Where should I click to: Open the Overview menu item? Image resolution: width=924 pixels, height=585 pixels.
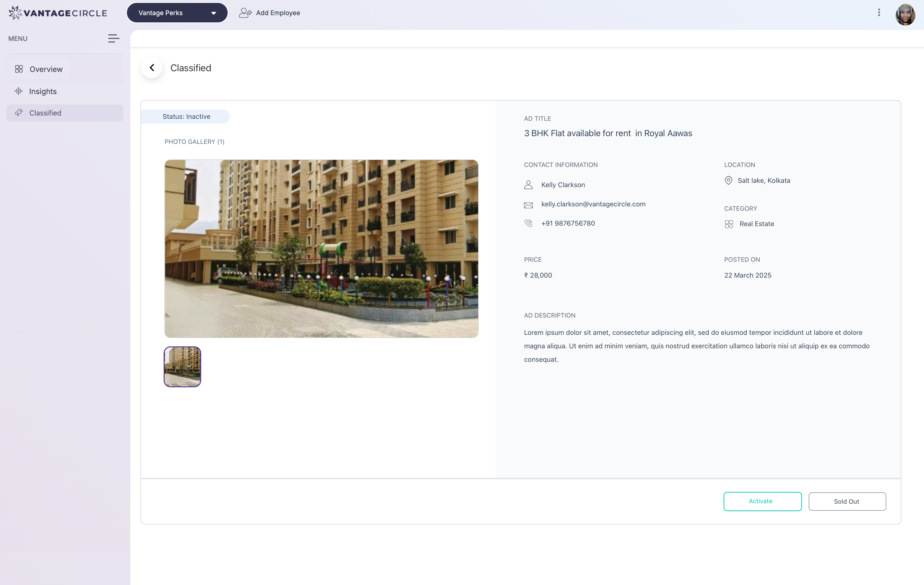point(46,69)
